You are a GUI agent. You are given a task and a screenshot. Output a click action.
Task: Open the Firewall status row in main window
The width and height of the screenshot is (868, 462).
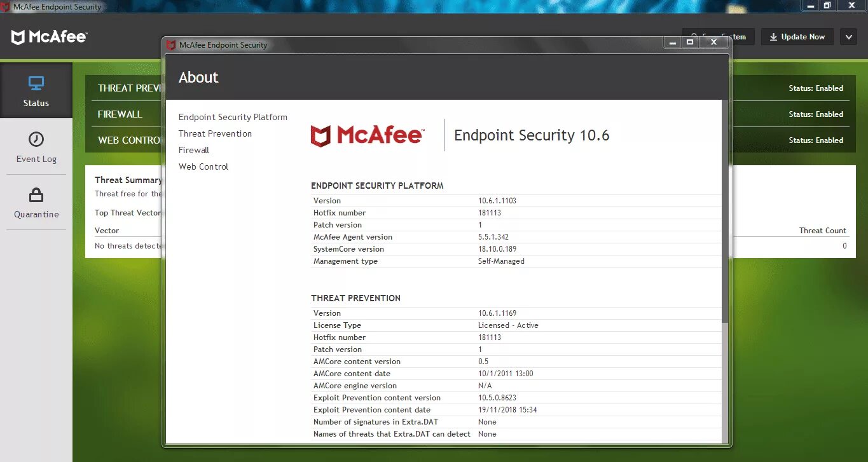[471, 114]
